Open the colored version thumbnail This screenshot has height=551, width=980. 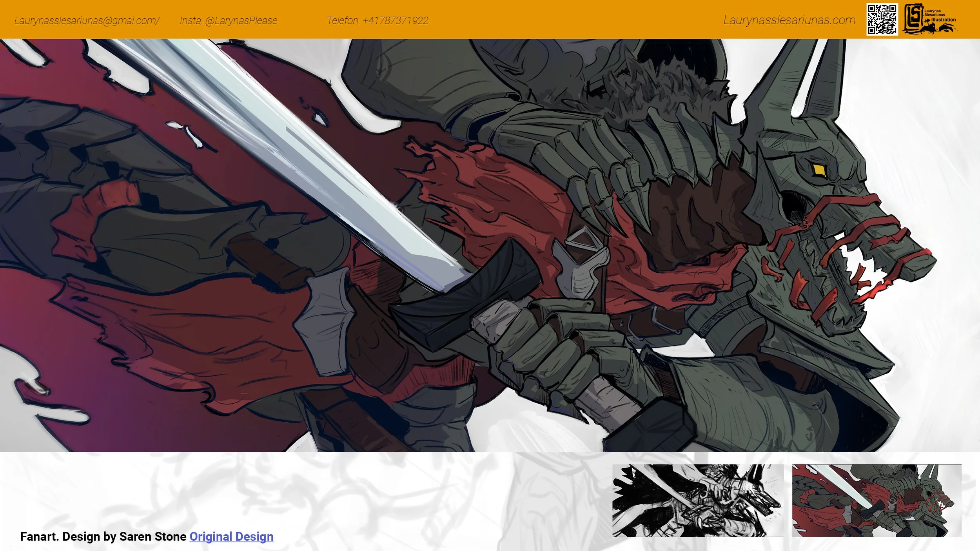click(877, 500)
